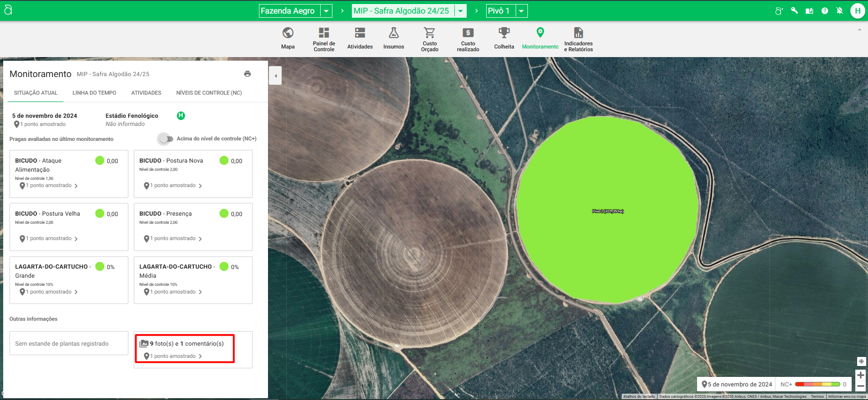Expand the Fazenda Aegro dropdown
Image resolution: width=868 pixels, height=400 pixels.
tap(326, 11)
